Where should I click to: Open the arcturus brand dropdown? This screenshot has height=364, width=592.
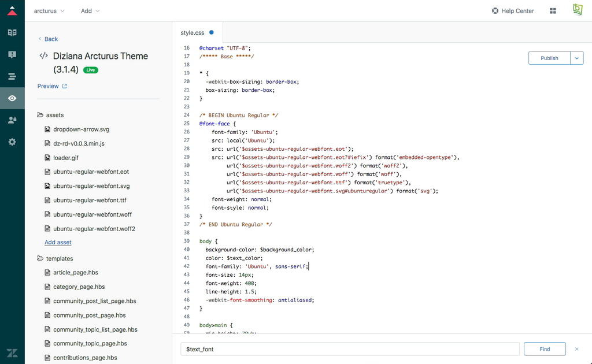(x=49, y=10)
